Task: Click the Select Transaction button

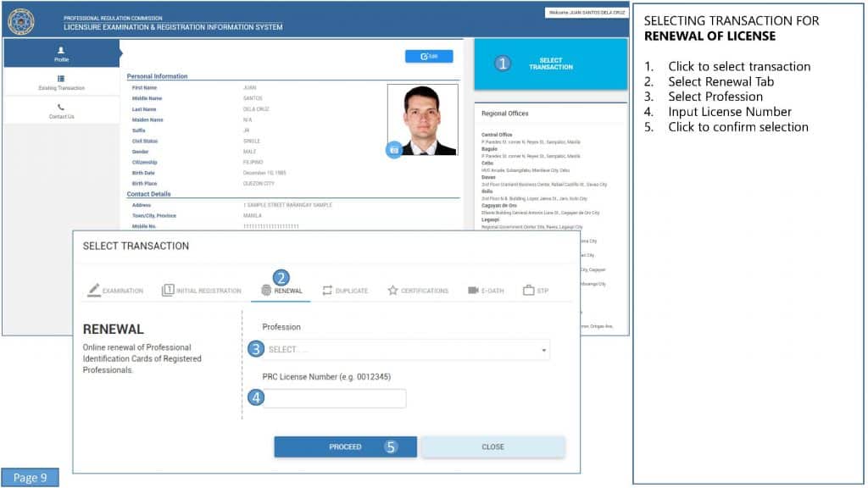Action: tap(550, 64)
